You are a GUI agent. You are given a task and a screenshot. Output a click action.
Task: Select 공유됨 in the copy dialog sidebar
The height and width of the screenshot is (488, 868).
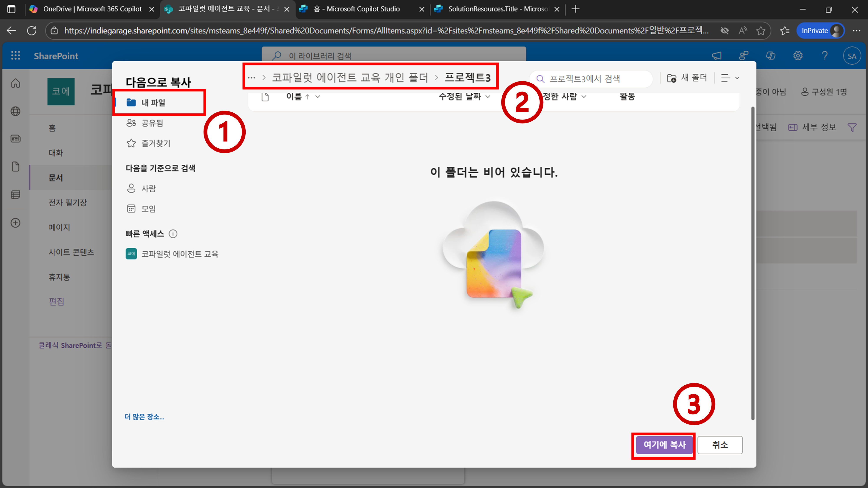tap(152, 123)
